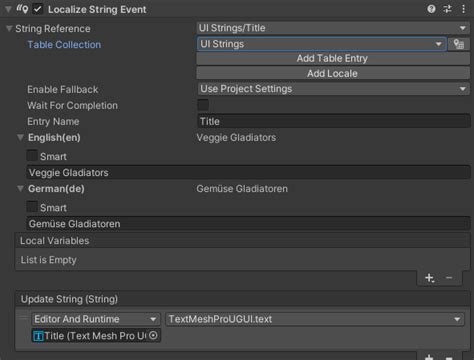Click the English Veggie Gladiators text field
Image resolution: width=474 pixels, height=360 pixels.
coord(248,173)
